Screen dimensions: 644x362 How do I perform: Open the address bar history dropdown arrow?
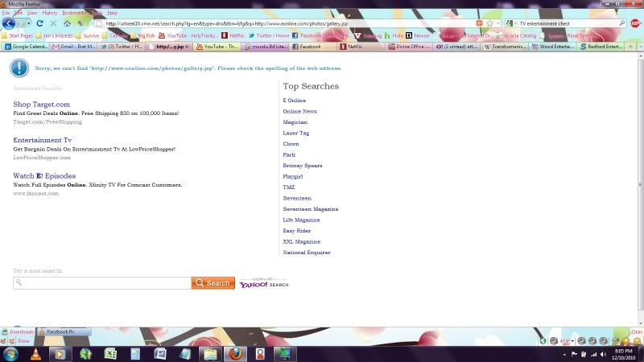pyautogui.click(x=497, y=23)
